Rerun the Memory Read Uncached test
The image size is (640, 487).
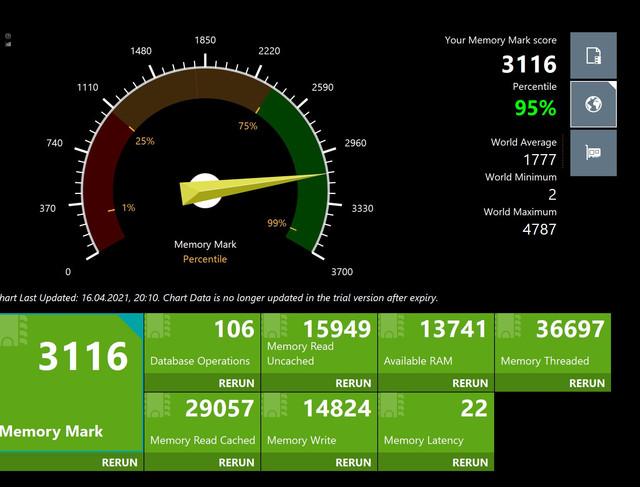click(x=353, y=383)
